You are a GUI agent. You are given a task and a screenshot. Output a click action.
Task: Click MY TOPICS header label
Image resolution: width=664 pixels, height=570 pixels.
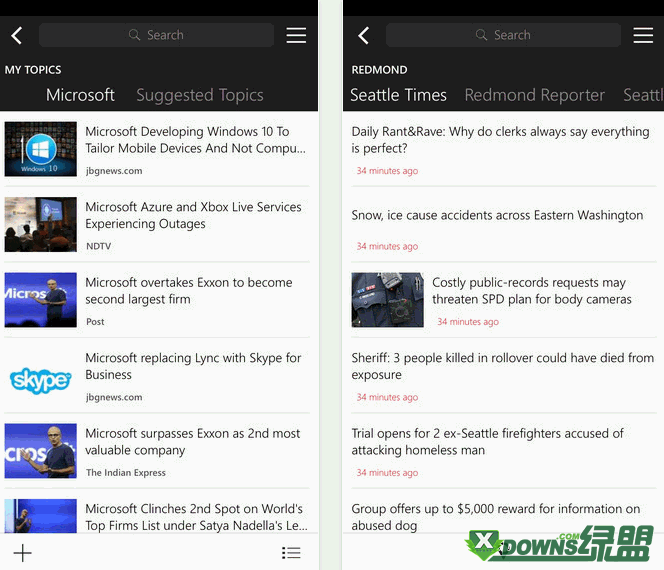coord(33,70)
